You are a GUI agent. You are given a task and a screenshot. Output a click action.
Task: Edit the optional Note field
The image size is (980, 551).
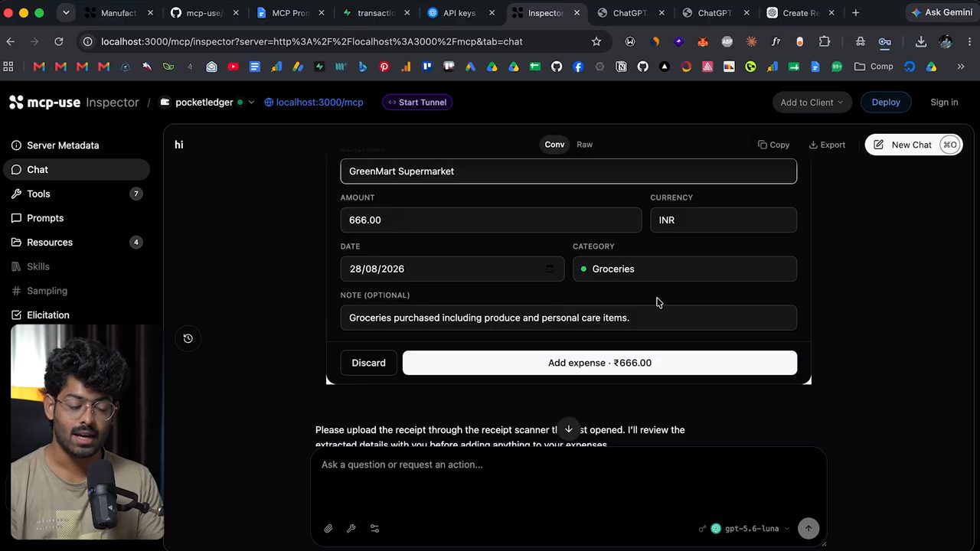[x=568, y=318]
